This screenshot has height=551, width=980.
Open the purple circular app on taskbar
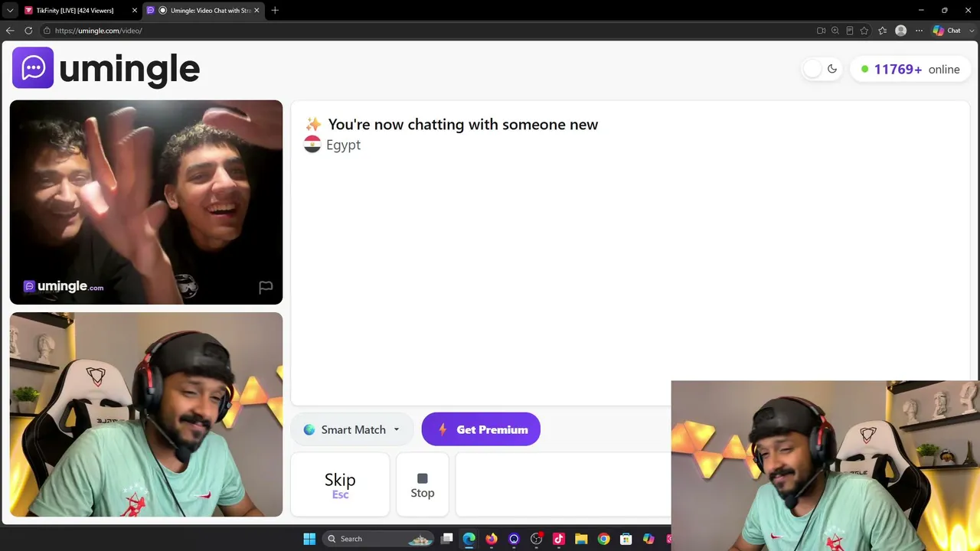[514, 539]
